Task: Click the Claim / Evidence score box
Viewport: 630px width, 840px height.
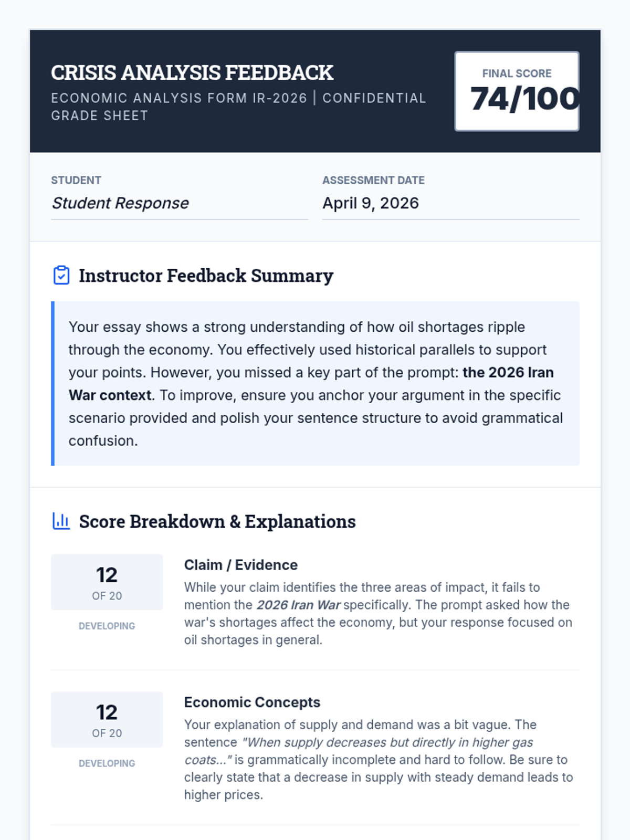Action: pos(107,582)
